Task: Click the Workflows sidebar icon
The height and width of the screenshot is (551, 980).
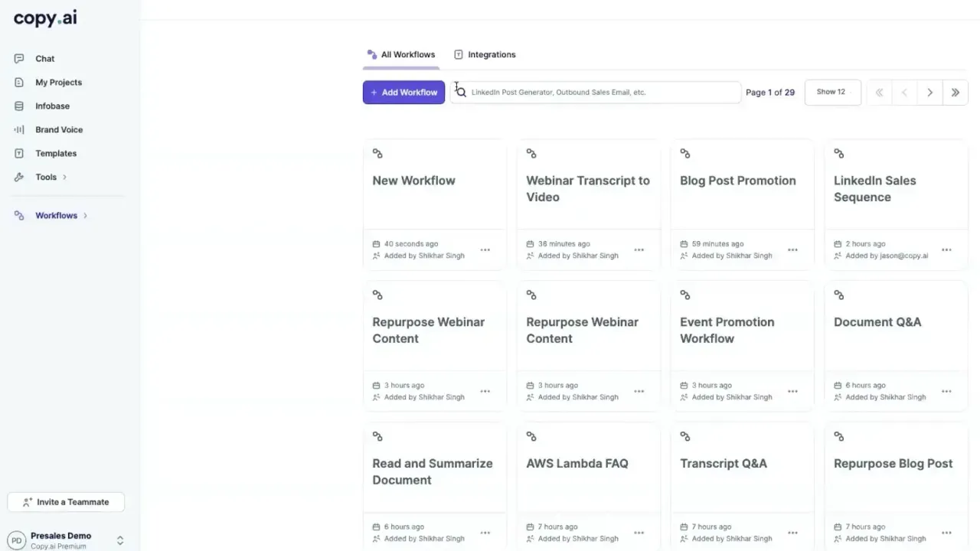Action: coord(19,215)
